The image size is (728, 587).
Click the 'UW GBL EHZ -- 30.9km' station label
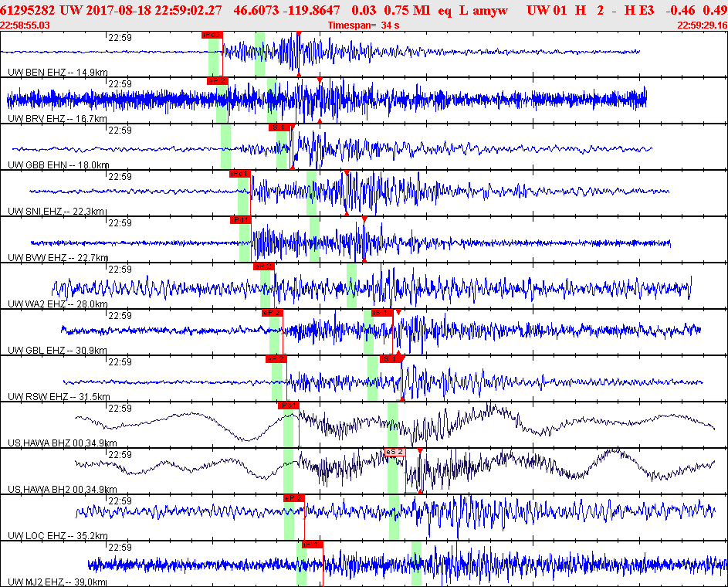pos(57,351)
